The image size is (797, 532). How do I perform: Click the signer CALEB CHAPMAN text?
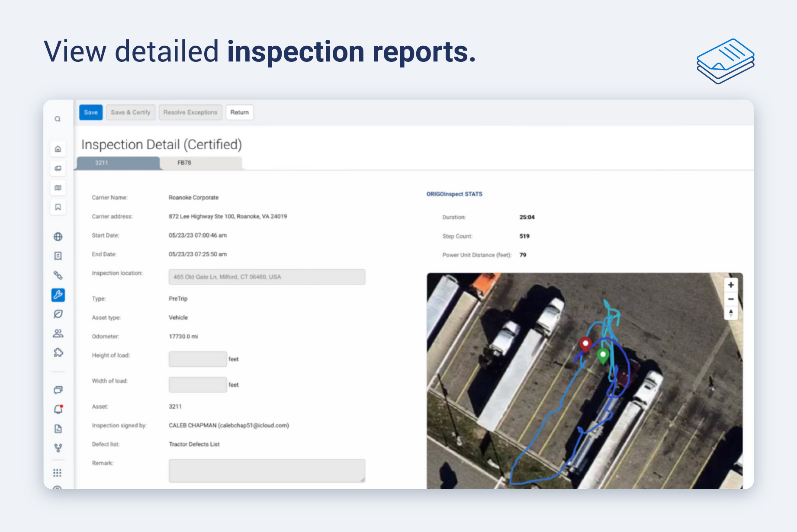pyautogui.click(x=229, y=426)
